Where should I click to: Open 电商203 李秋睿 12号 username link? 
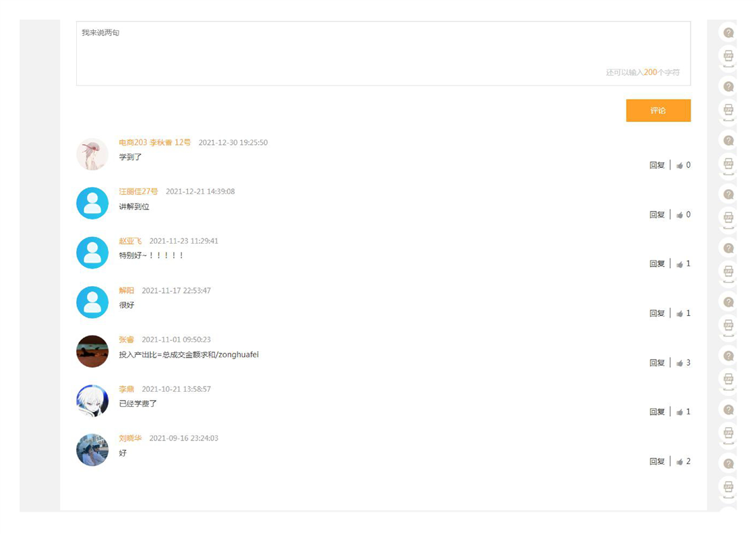click(154, 143)
